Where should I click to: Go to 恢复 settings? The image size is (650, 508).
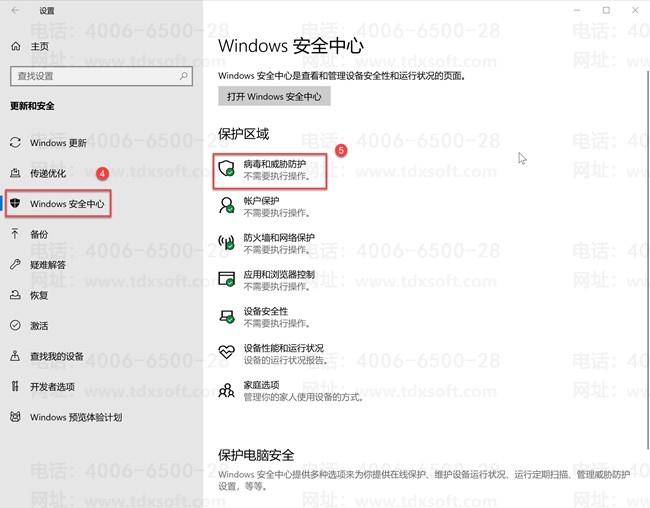pos(39,295)
